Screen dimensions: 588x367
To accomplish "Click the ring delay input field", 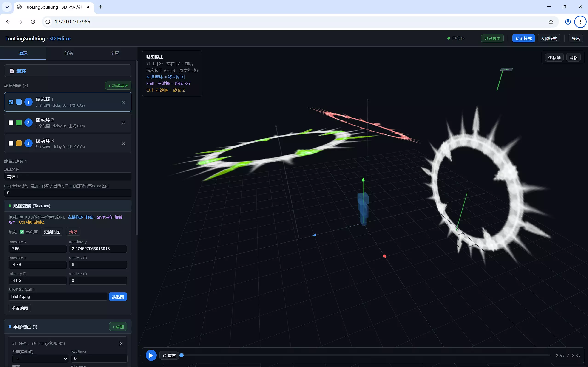I will 68,193.
